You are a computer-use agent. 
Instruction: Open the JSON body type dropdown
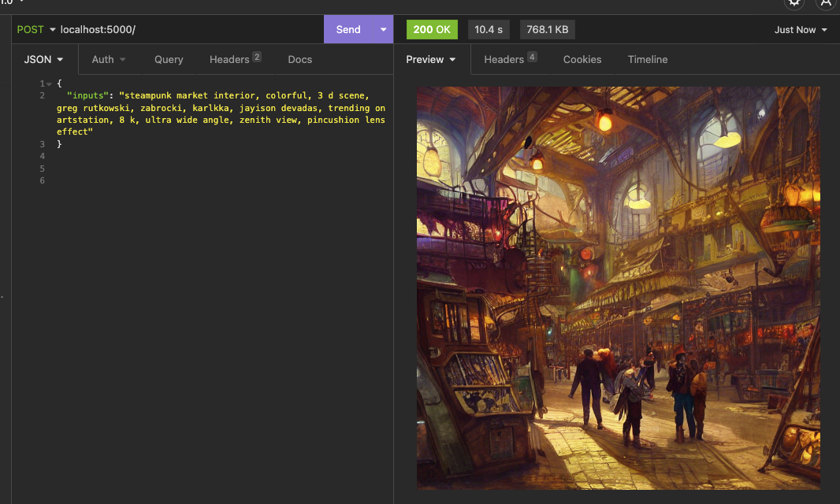click(x=44, y=59)
